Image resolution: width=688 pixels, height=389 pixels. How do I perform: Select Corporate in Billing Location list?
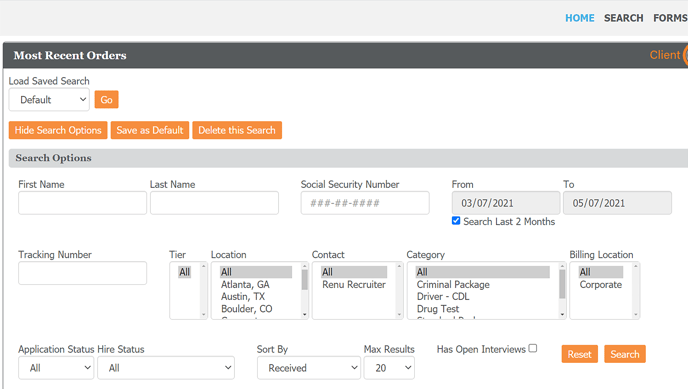[x=601, y=285]
